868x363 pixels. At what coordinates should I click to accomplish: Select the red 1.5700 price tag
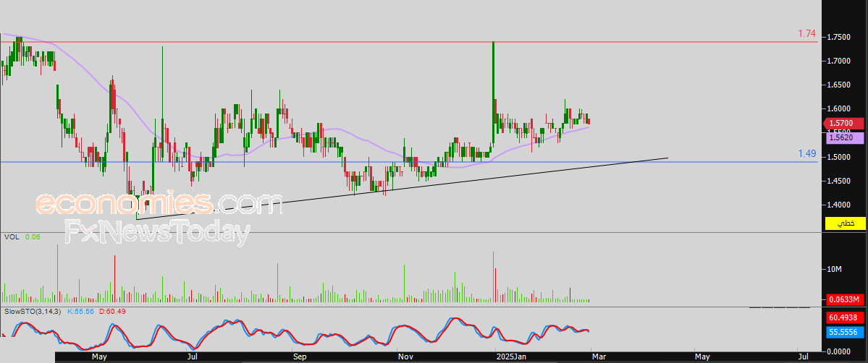[x=846, y=124]
